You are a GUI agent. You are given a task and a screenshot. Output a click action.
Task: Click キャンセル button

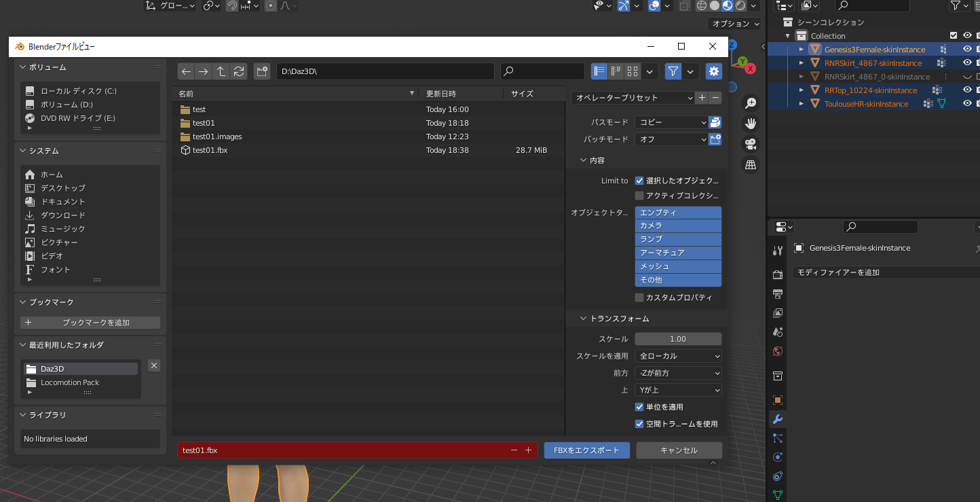coord(679,450)
